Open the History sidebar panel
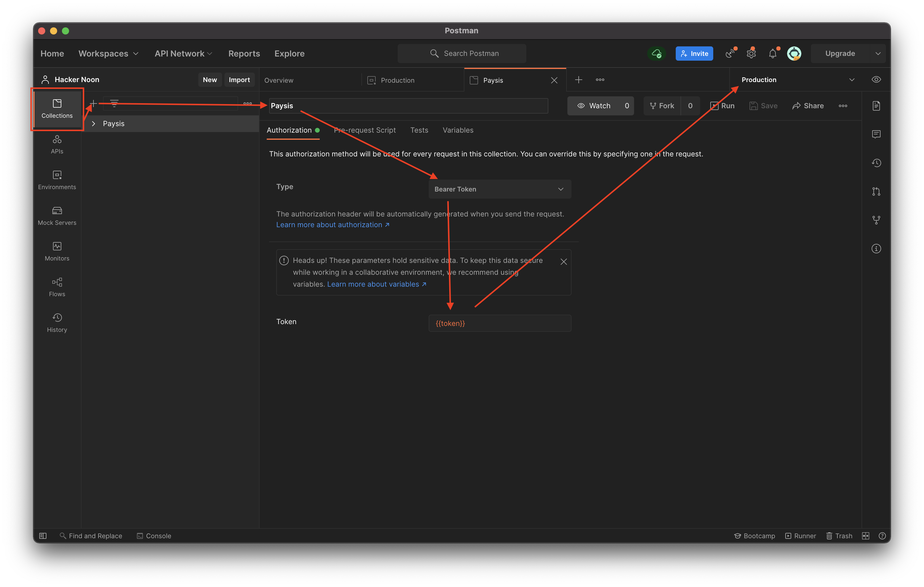Viewport: 924px width, 587px height. pyautogui.click(x=57, y=322)
